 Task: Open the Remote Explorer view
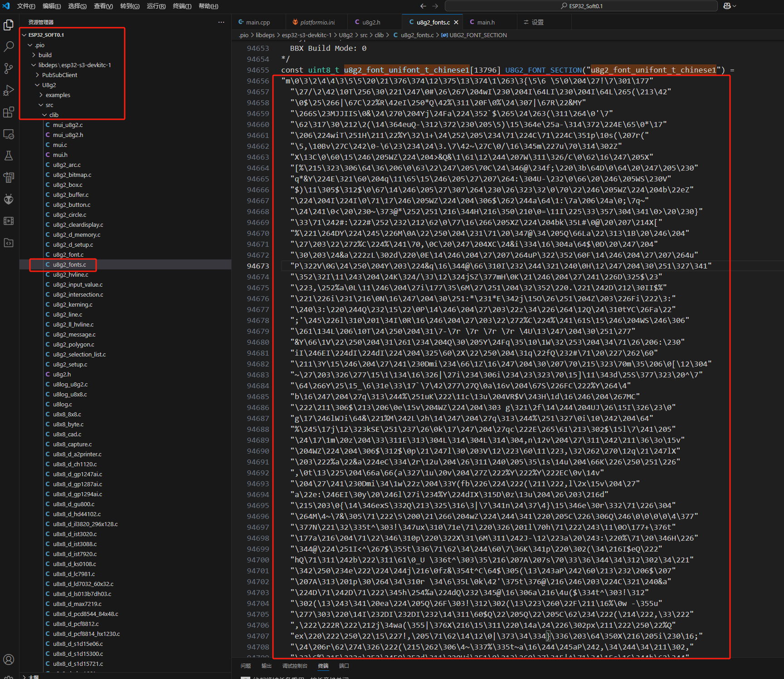9,134
